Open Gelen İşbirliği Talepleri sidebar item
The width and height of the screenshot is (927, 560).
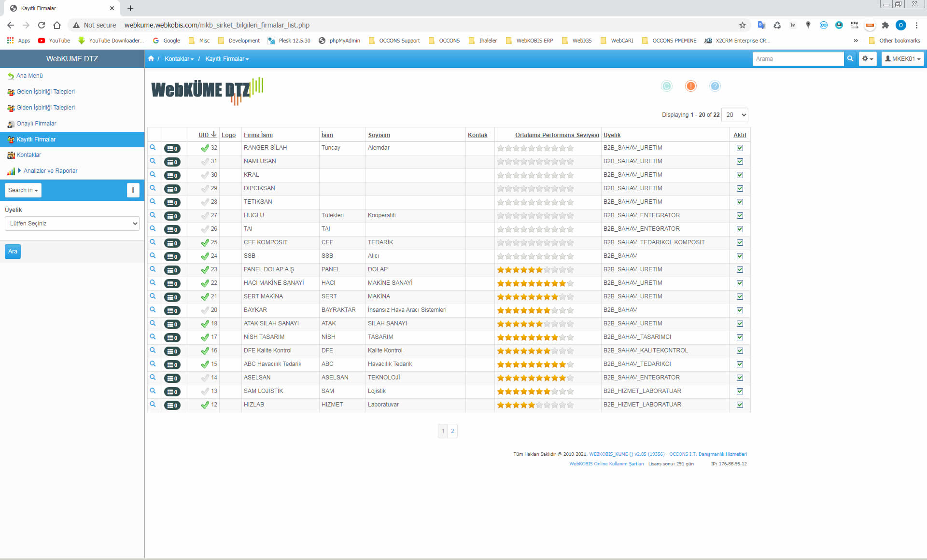coord(45,92)
